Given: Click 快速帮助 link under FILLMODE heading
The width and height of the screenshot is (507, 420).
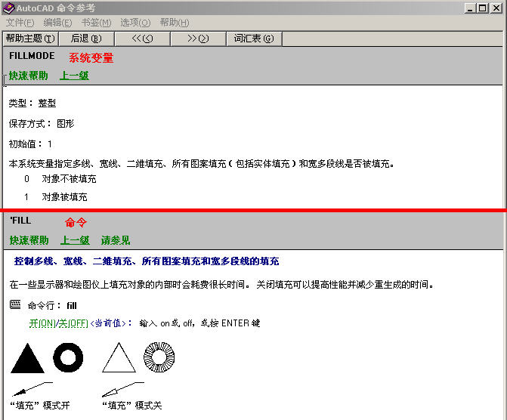Looking at the screenshot, I should pyautogui.click(x=29, y=76).
